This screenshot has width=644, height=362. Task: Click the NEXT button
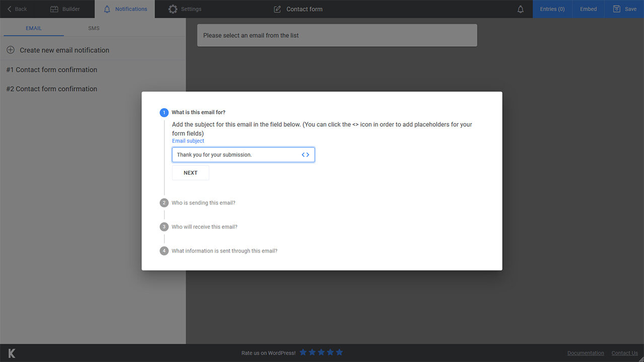[191, 173]
